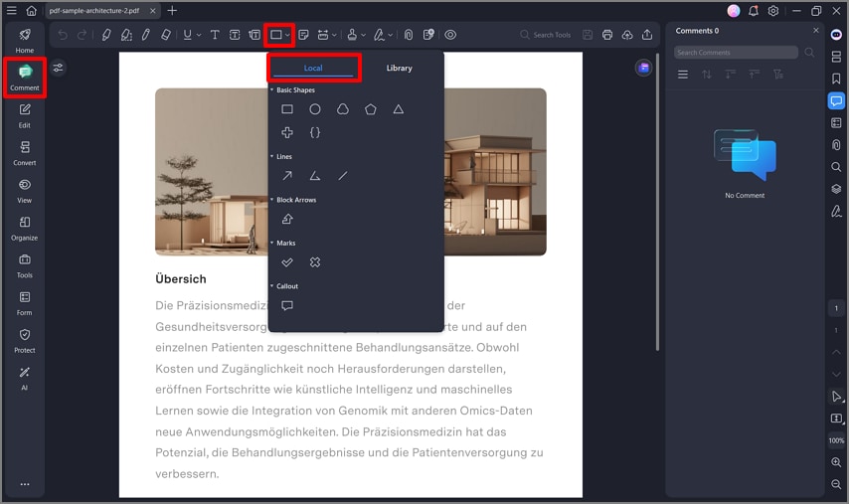Open the Tools section in sidebar

click(x=25, y=265)
